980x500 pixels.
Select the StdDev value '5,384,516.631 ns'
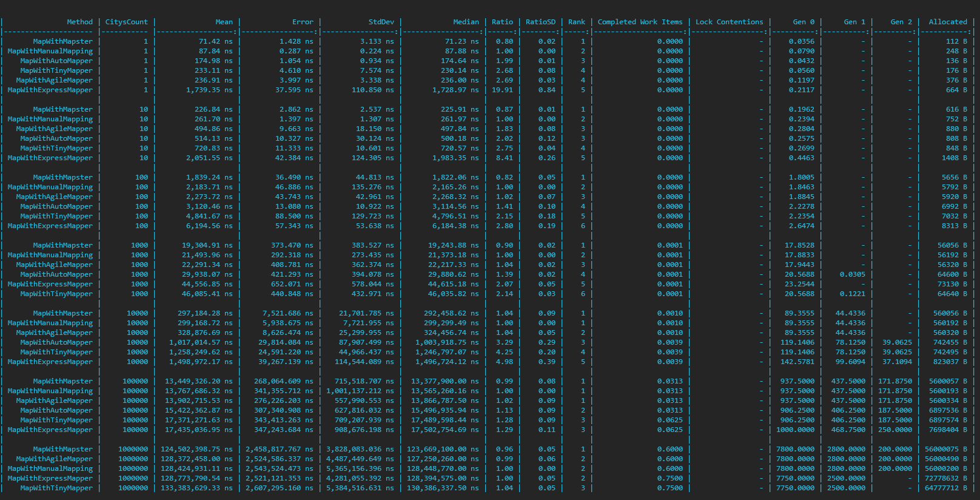360,488
